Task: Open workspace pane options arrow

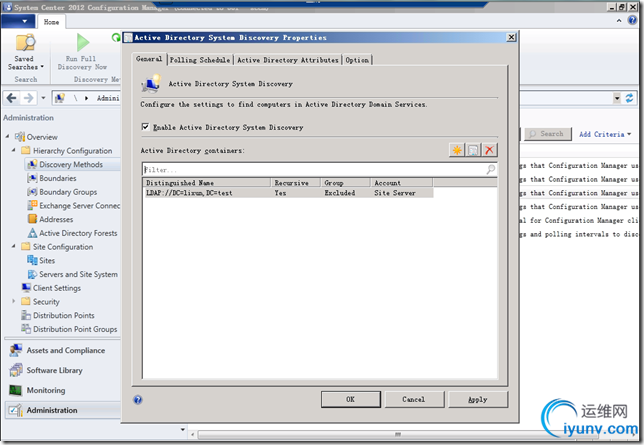Action: pyautogui.click(x=182, y=429)
